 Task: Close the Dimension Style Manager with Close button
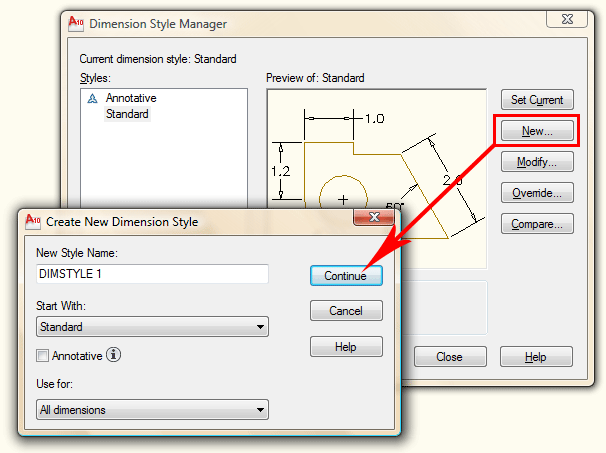pyautogui.click(x=449, y=357)
